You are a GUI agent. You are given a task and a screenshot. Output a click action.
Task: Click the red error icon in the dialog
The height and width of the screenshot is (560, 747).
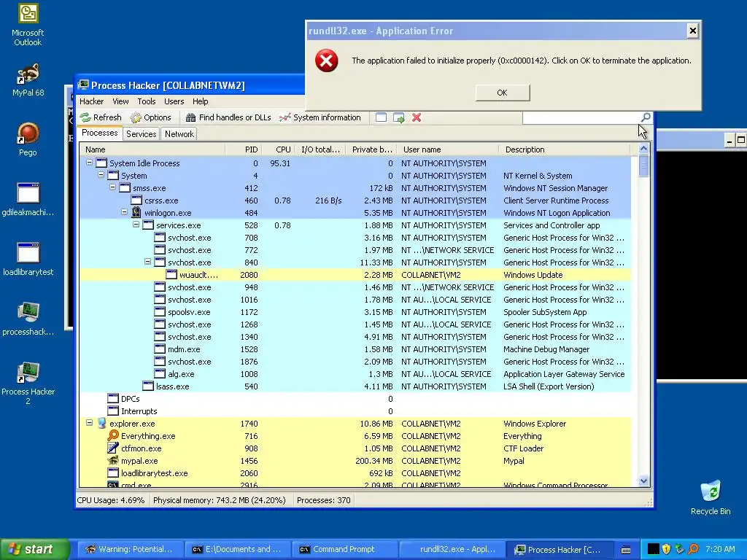(x=327, y=61)
